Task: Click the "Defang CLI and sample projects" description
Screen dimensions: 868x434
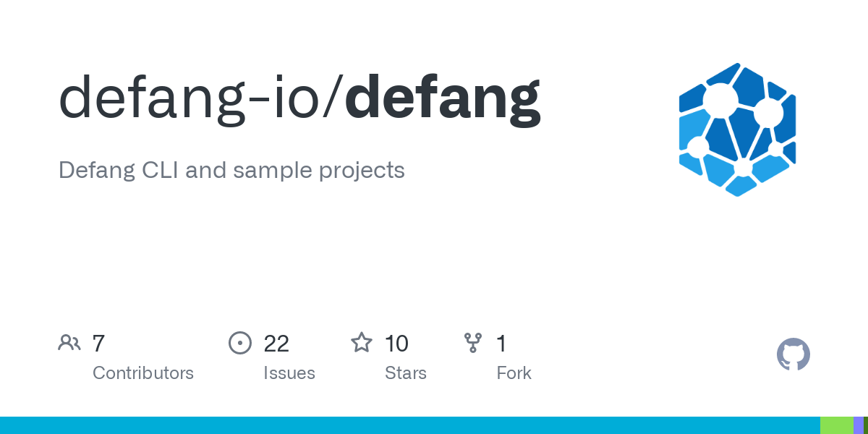Action: click(231, 170)
